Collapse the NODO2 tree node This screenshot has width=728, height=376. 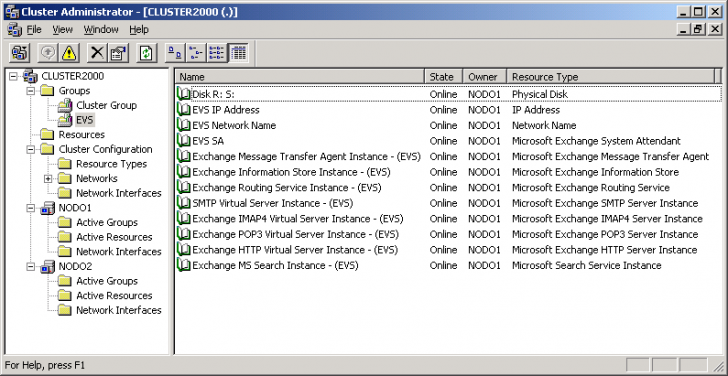tap(31, 266)
